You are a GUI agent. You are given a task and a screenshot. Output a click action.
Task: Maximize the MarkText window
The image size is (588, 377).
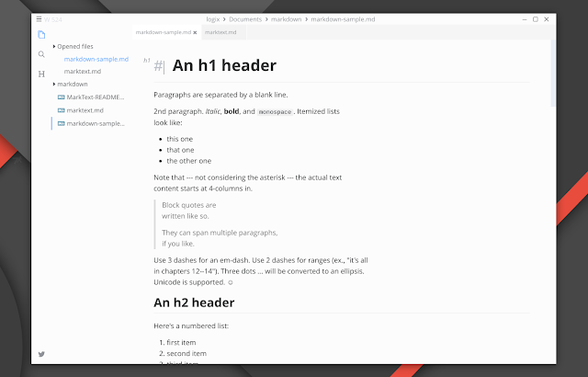pos(535,19)
